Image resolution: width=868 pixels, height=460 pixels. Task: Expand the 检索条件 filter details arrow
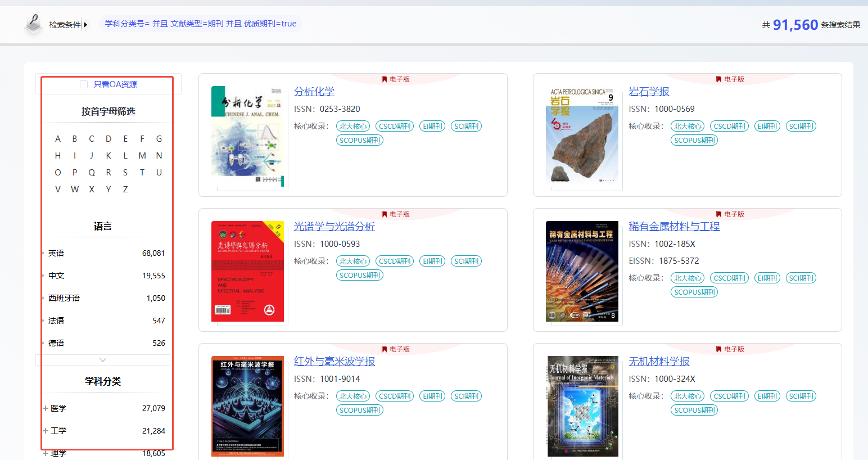[85, 24]
